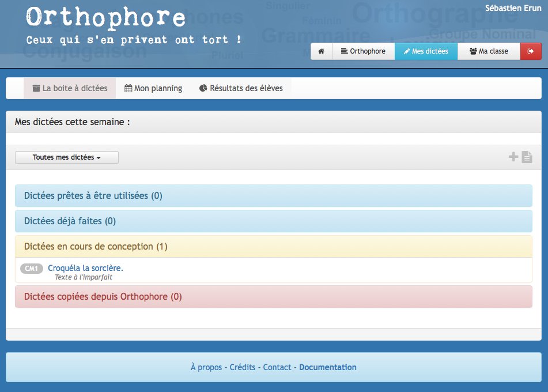Open the Documentation footer link
548x392 pixels.
pyautogui.click(x=328, y=367)
